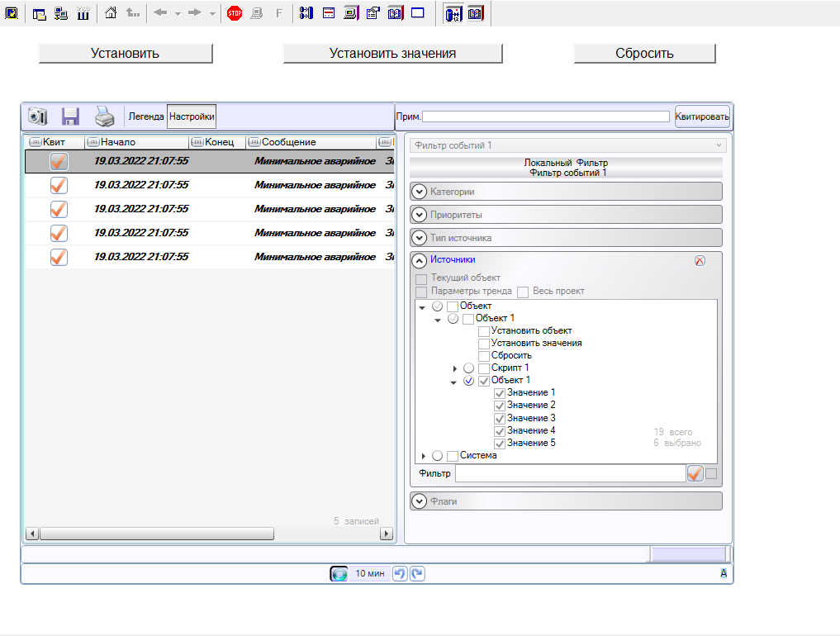The width and height of the screenshot is (840, 636).
Task: Click the yellow-framed screen icon in toolbar
Action: (12, 13)
